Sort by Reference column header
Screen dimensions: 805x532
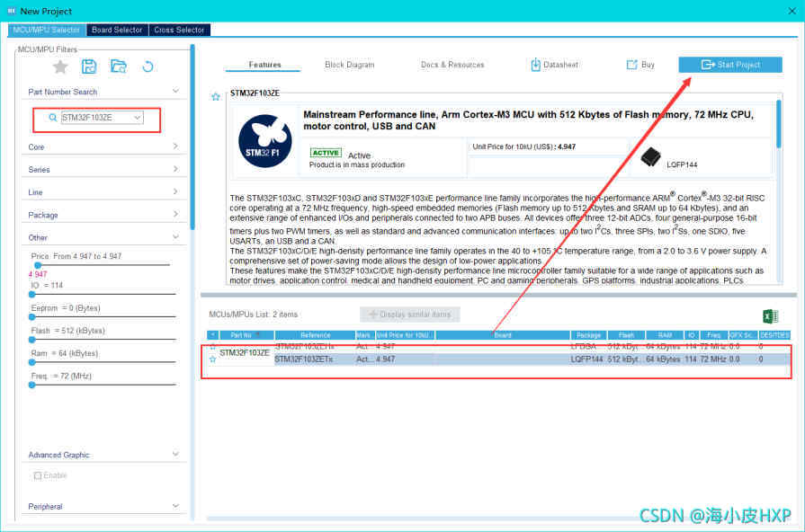click(315, 335)
